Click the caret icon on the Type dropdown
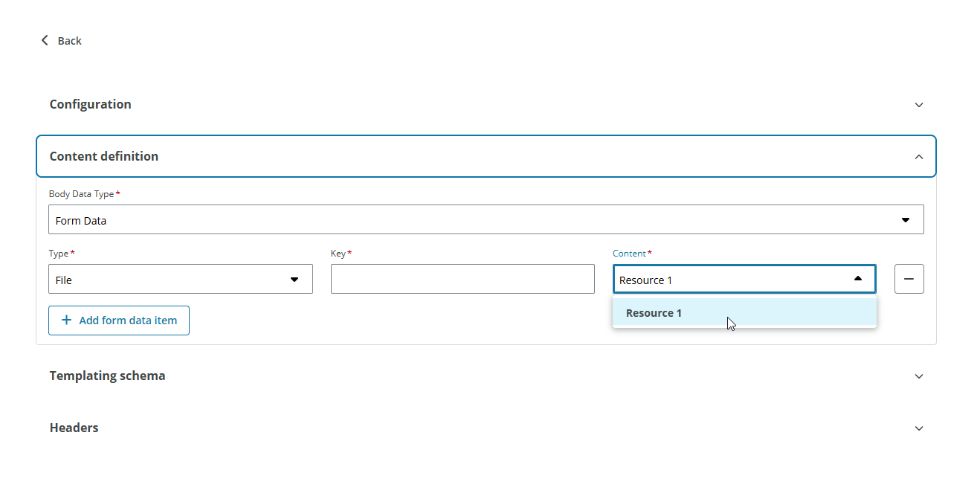The width and height of the screenshot is (980, 496). (294, 278)
